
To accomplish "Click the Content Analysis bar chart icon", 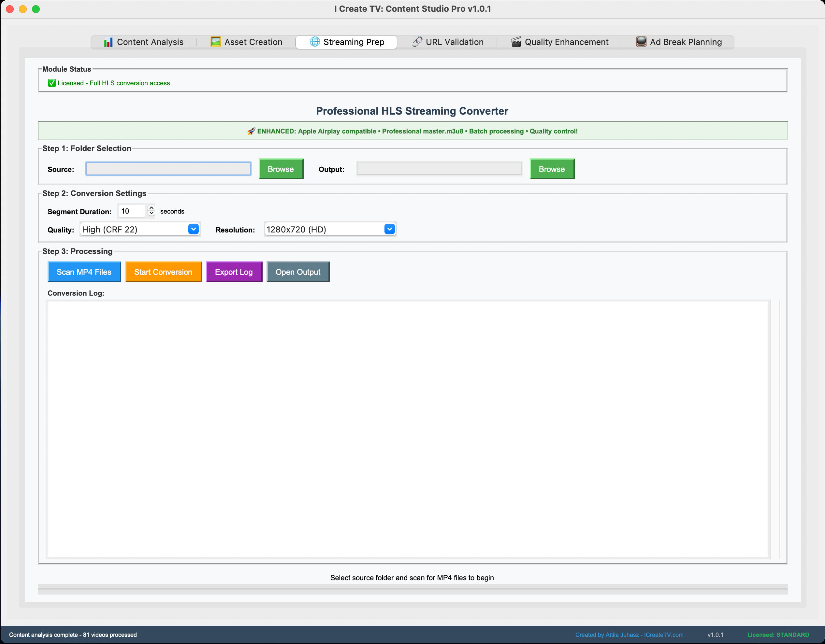I will point(108,42).
